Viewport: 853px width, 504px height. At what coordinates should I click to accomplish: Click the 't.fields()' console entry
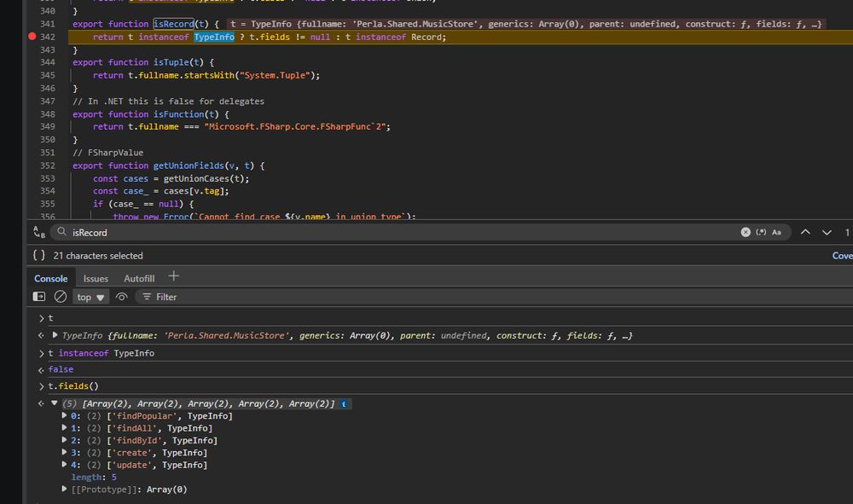[x=73, y=386]
